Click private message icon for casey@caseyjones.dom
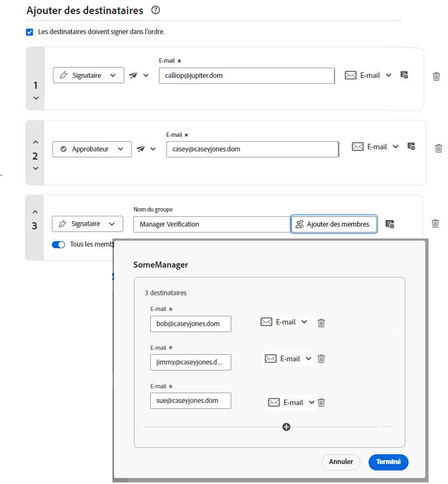 (x=411, y=146)
